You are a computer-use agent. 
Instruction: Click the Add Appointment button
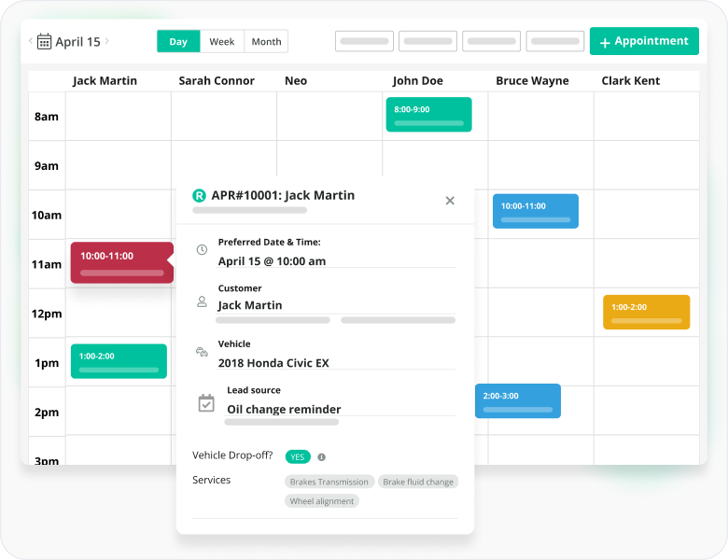point(644,42)
